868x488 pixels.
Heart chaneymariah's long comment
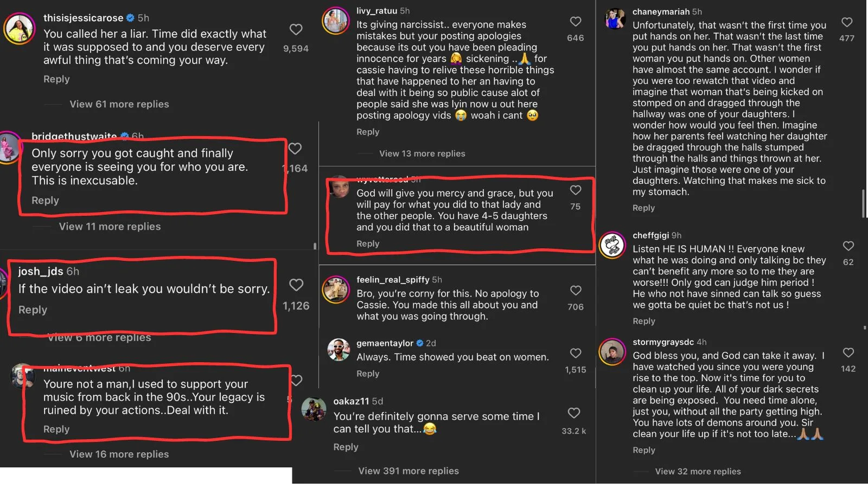pyautogui.click(x=847, y=22)
